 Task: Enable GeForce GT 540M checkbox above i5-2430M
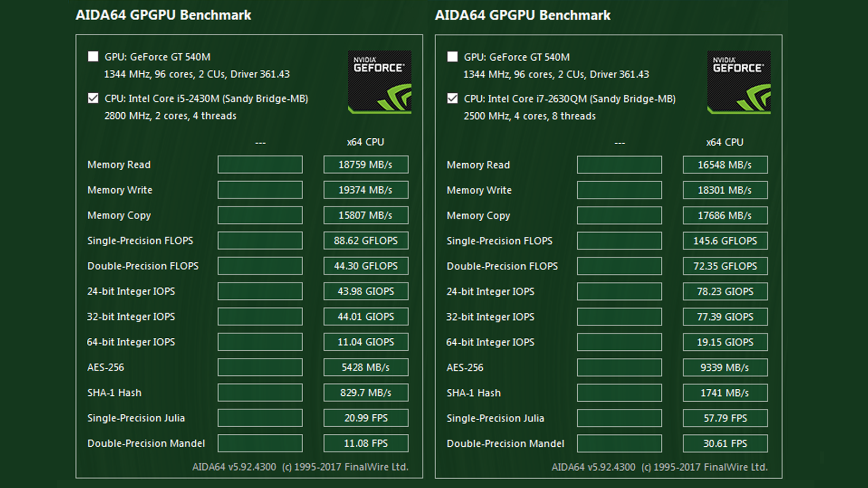93,56
